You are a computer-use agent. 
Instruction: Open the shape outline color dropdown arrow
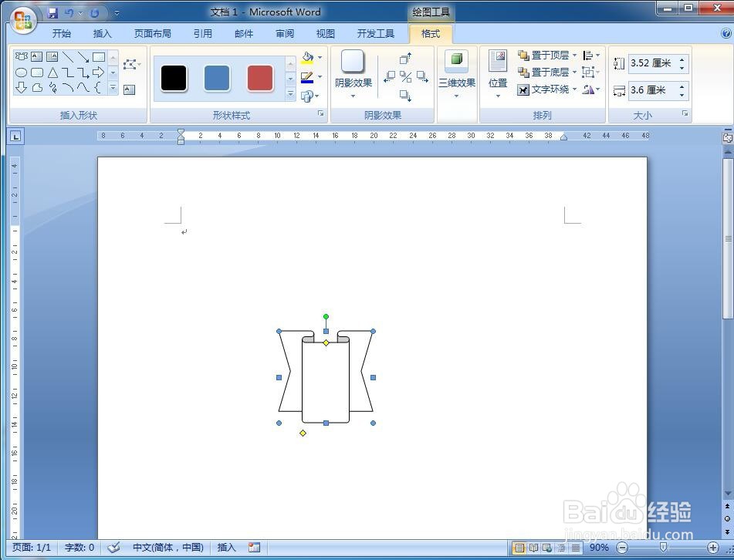(x=320, y=76)
